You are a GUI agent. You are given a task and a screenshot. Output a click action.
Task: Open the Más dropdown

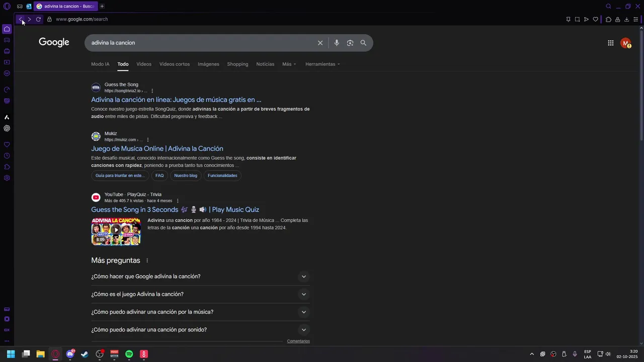(289, 64)
